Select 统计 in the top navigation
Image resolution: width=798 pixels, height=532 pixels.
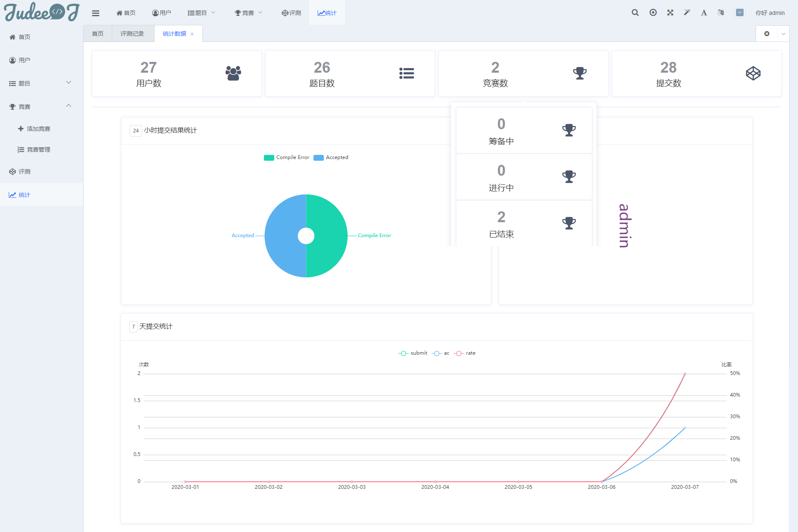[x=327, y=13]
